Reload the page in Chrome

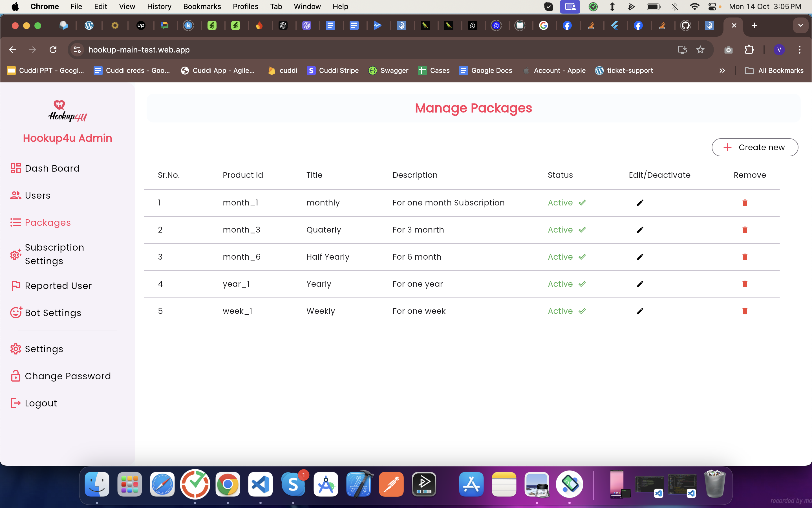click(53, 50)
